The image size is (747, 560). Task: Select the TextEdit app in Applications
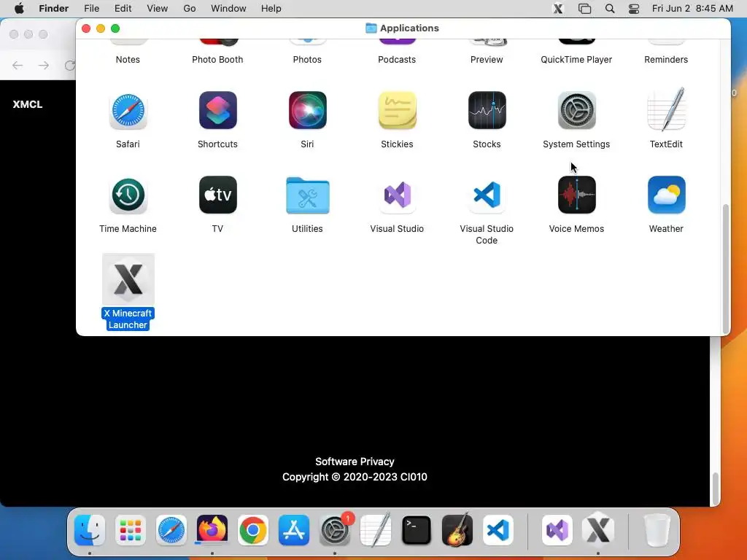pos(666,109)
